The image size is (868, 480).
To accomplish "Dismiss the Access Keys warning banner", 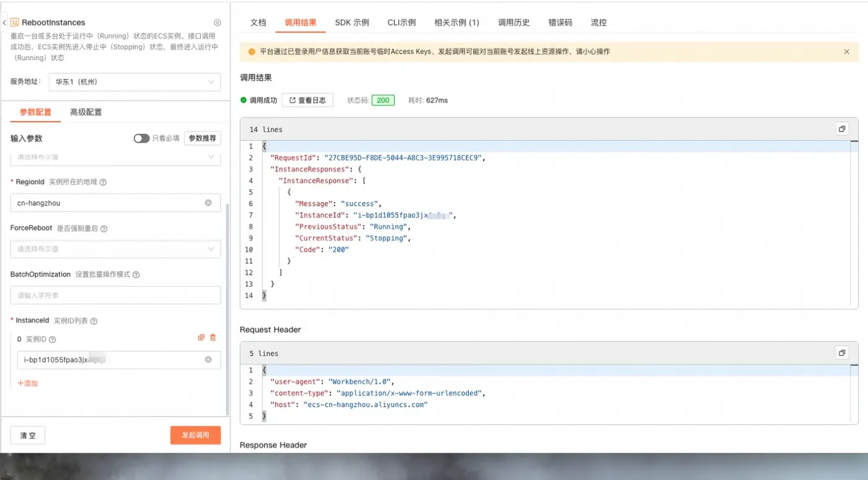I will tap(847, 51).
